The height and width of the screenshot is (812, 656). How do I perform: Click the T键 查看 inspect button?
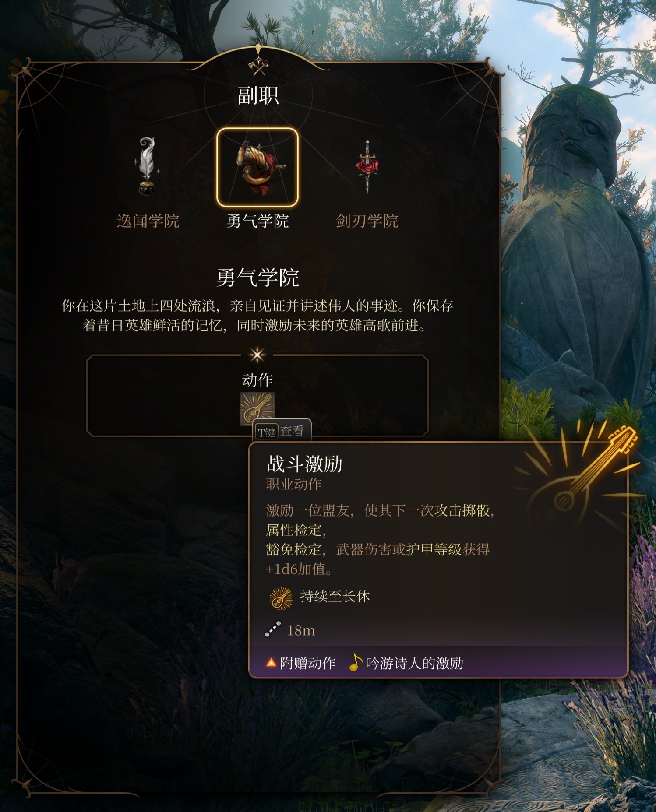pos(282,432)
